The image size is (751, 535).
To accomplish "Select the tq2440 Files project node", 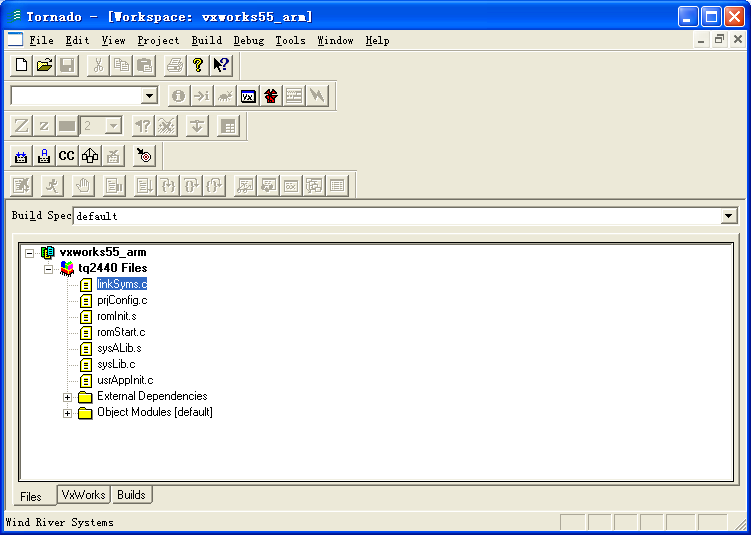I will coord(113,268).
